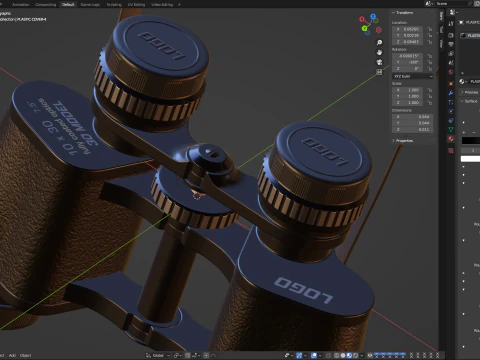Viewport: 480px width, 360px height.
Task: Open the World properties tab
Action: click(451, 72)
